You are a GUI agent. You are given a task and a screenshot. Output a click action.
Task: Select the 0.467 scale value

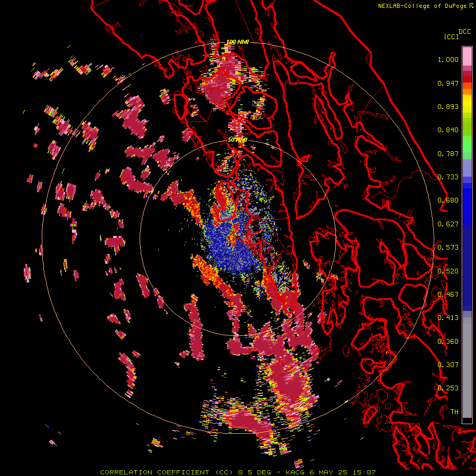click(448, 295)
